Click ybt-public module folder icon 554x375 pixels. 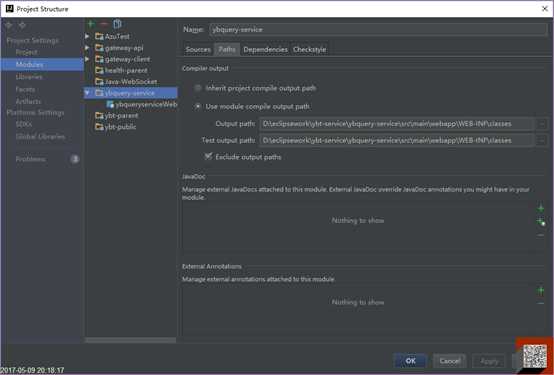[x=99, y=127]
